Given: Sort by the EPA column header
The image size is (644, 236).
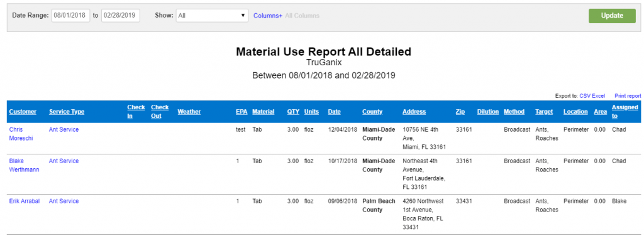Looking at the screenshot, I should pos(241,112).
